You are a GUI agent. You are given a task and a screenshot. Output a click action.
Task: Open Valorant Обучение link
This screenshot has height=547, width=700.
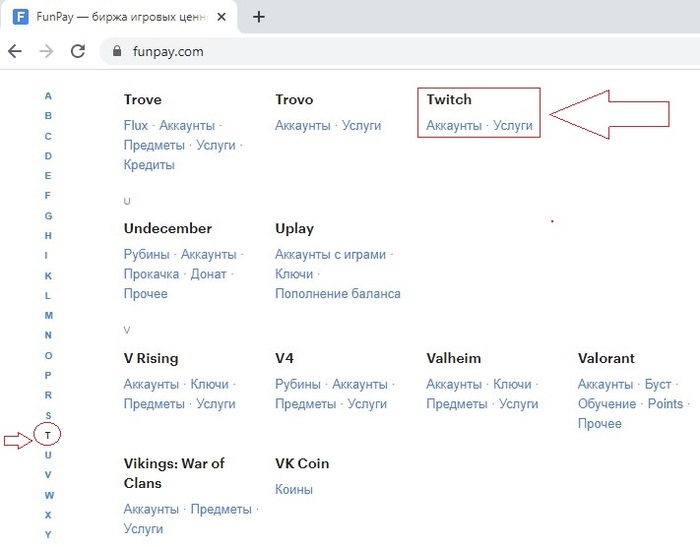click(607, 404)
